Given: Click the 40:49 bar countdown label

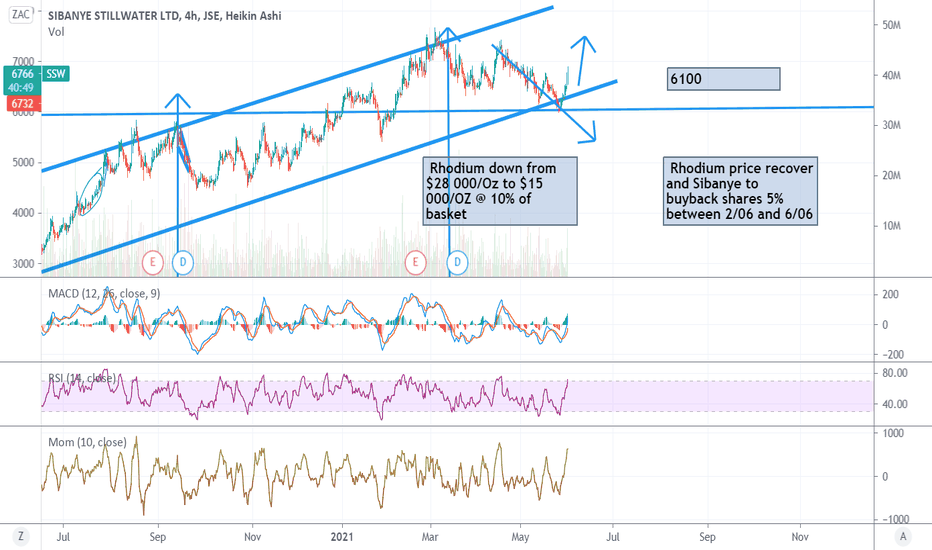Looking at the screenshot, I should [x=23, y=88].
